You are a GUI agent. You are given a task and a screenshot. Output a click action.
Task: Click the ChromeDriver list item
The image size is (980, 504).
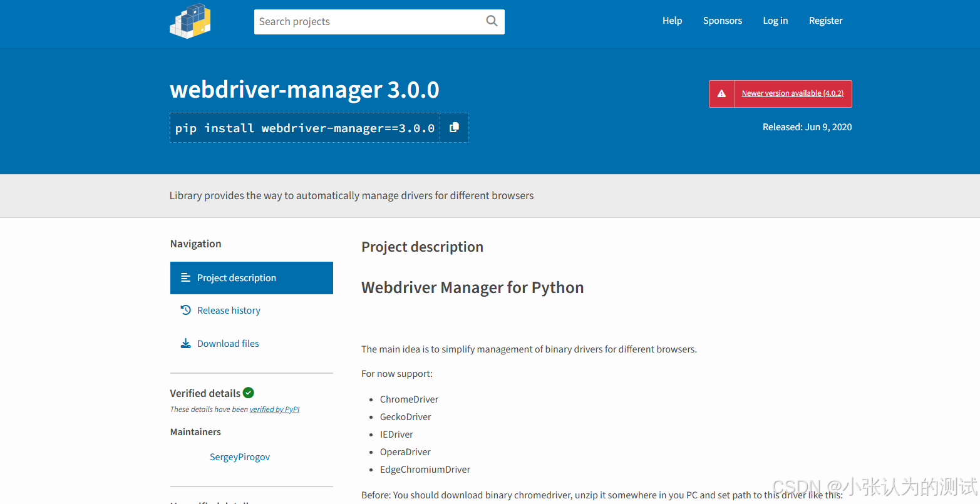tap(409, 399)
